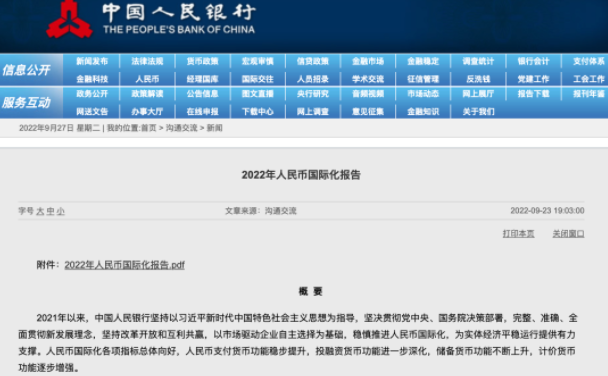The width and height of the screenshot is (608, 376).
Task: Open the 国际交往 menu item
Action: [258, 79]
